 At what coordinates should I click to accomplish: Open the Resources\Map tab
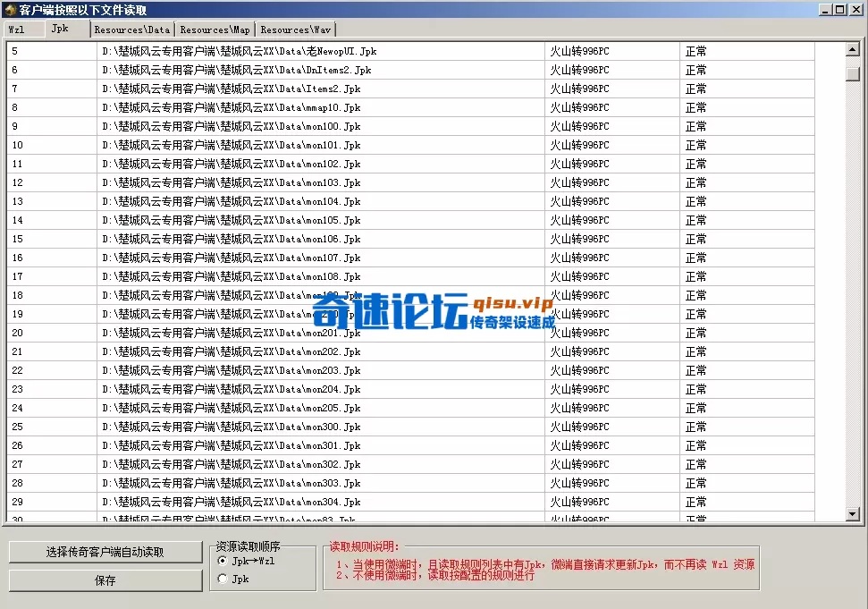(215, 29)
